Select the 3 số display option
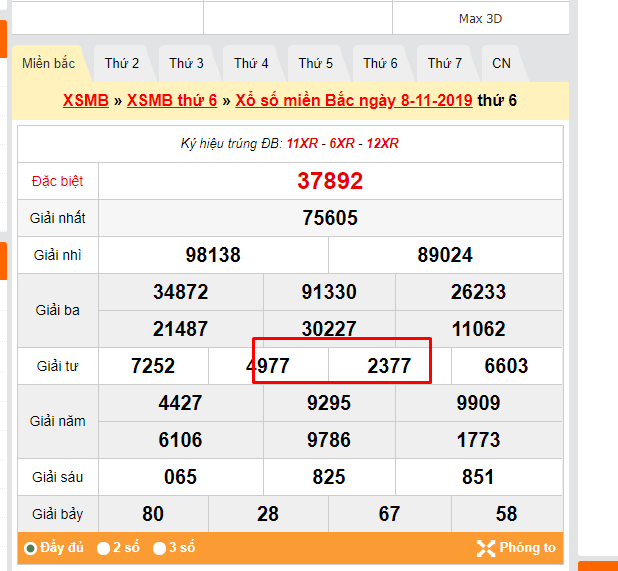 point(159,548)
